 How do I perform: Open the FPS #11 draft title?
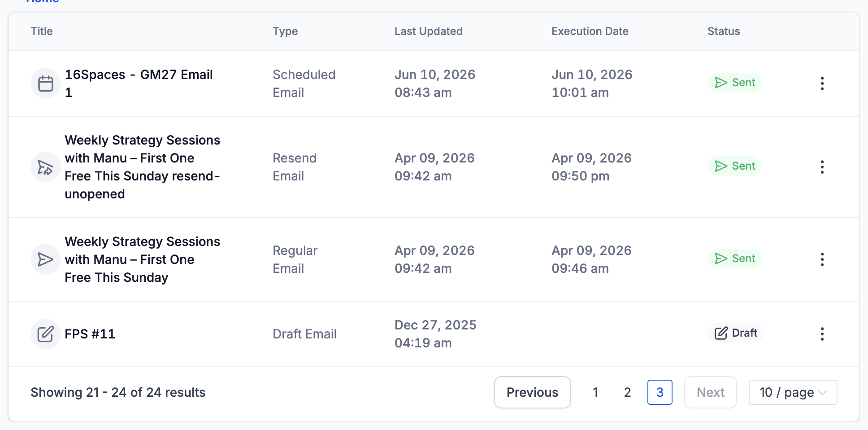coord(90,334)
